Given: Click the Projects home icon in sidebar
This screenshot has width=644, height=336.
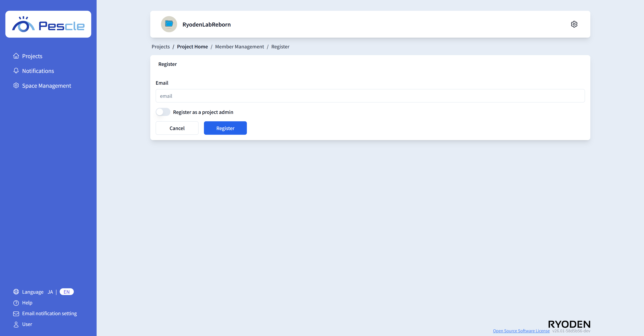Looking at the screenshot, I should pos(16,56).
